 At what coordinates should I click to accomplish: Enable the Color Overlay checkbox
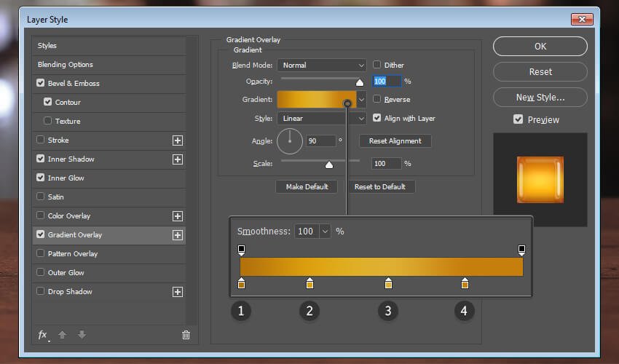coord(40,215)
